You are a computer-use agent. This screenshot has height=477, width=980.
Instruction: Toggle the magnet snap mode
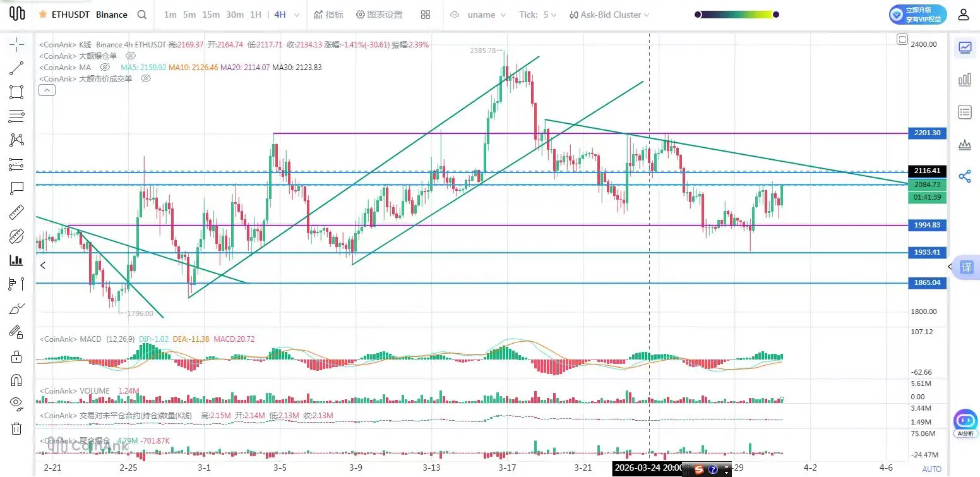(x=16, y=380)
